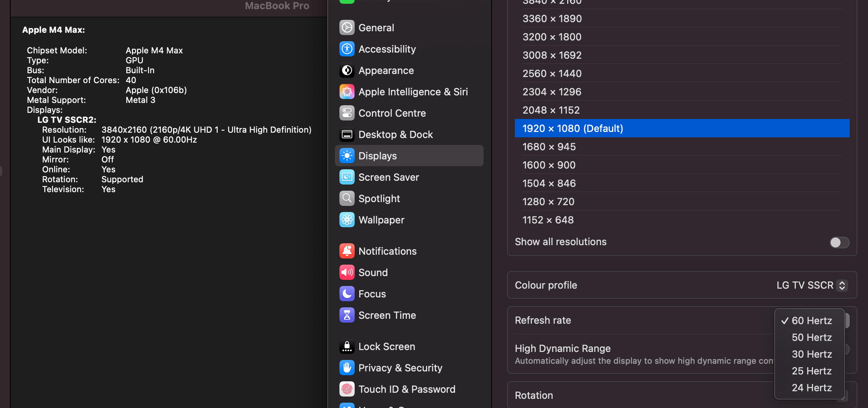This screenshot has width=868, height=408.
Task: Open Touch ID & Password settings
Action: click(x=407, y=389)
